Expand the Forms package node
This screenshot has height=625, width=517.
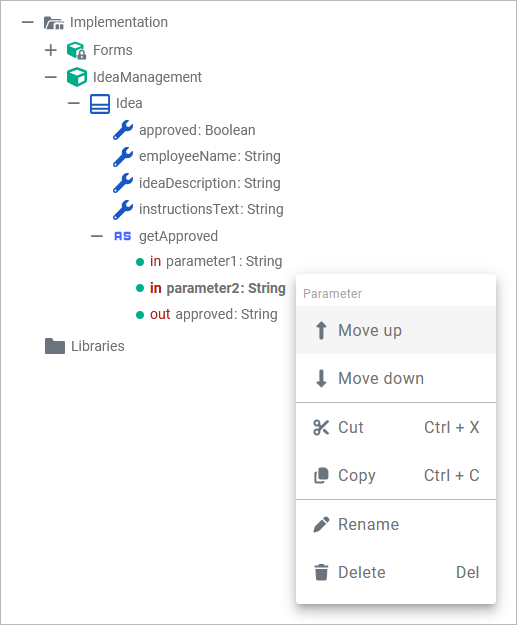tap(51, 50)
